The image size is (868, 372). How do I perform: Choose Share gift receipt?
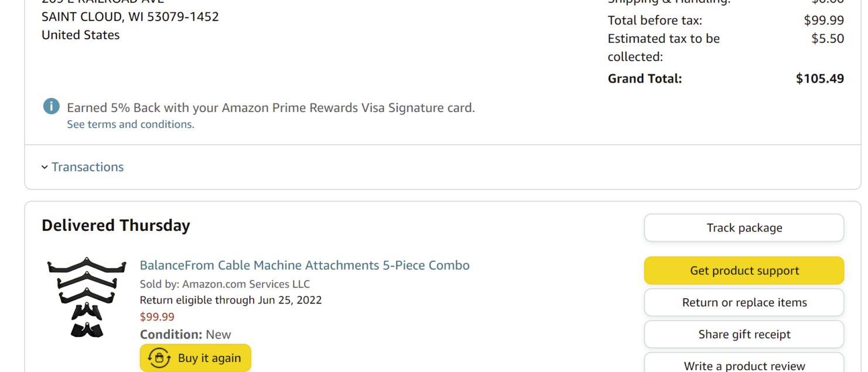click(x=744, y=334)
